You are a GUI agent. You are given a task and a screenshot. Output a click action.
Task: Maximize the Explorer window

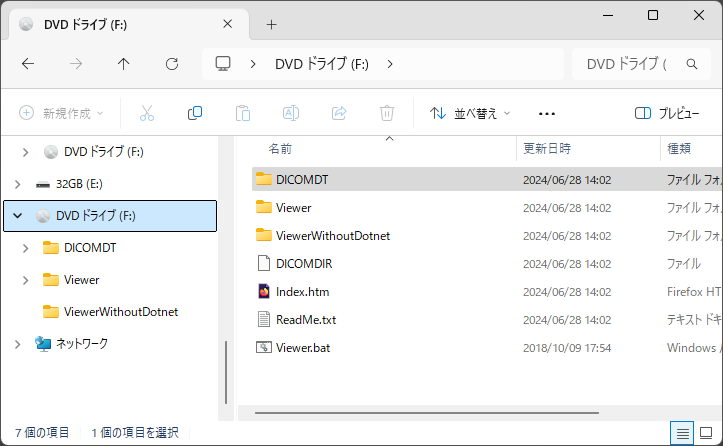point(653,15)
